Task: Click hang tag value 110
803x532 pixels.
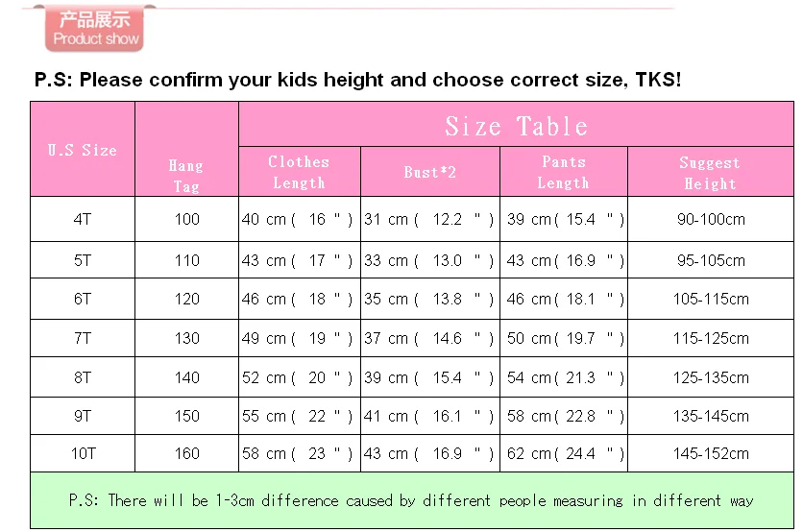Action: 186,260
